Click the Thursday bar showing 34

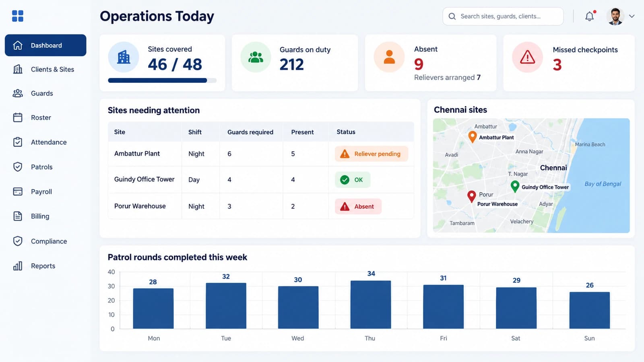coord(371,304)
